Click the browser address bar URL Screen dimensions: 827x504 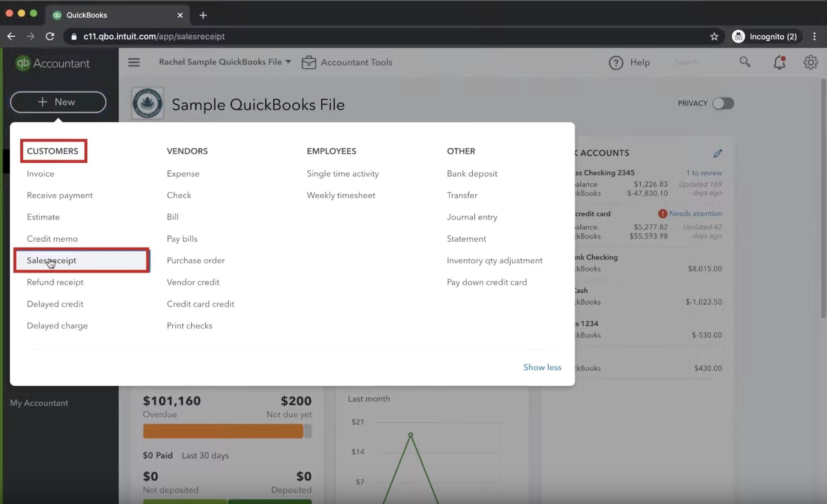click(154, 36)
